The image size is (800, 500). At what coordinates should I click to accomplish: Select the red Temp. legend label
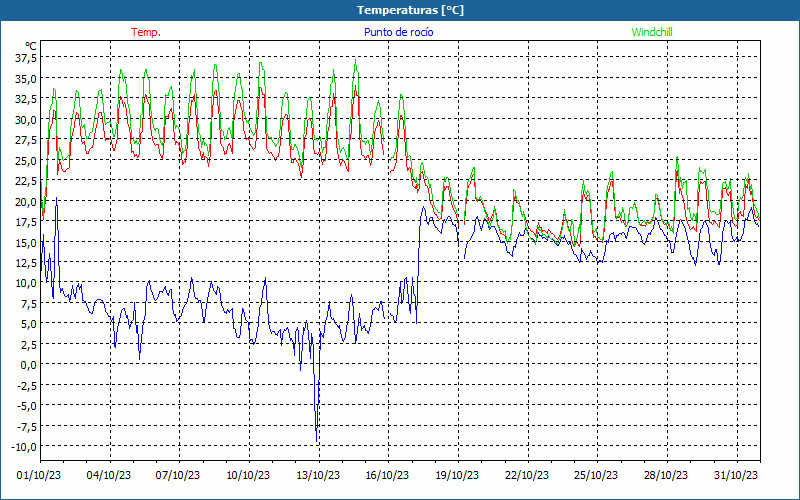click(146, 32)
